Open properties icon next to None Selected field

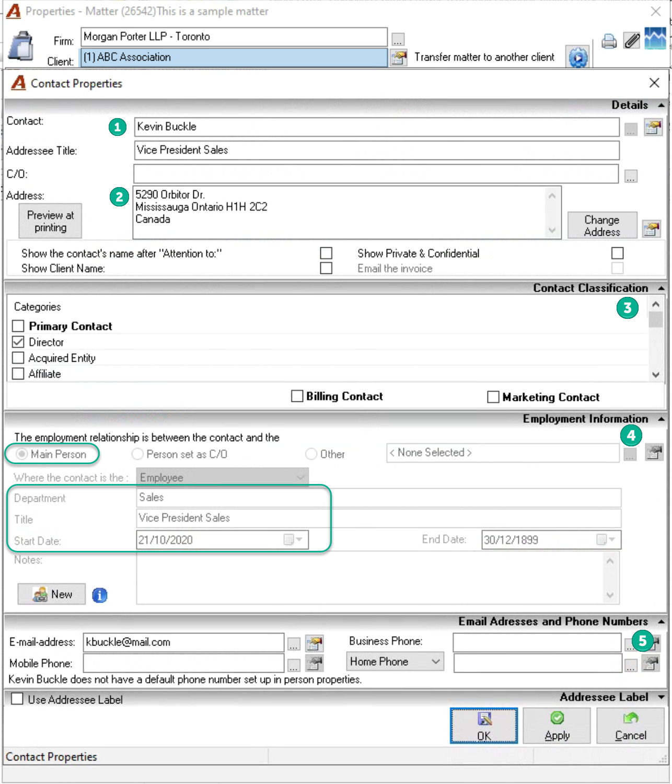(x=654, y=452)
